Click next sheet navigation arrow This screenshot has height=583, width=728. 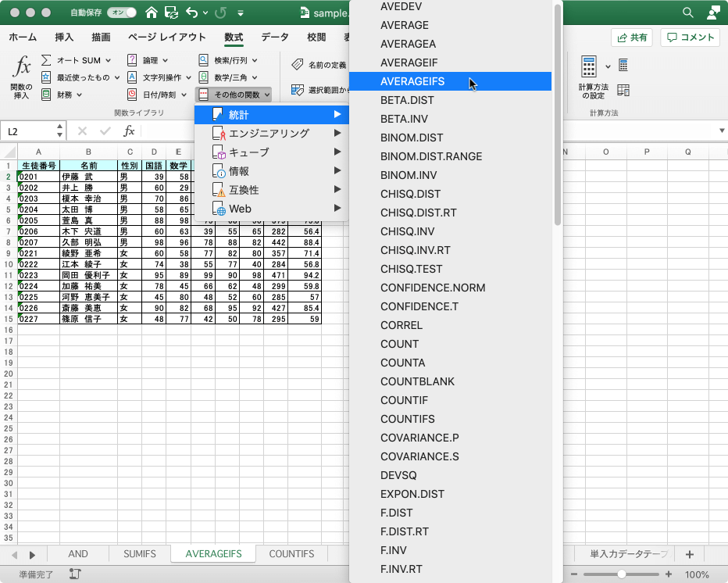click(x=32, y=555)
